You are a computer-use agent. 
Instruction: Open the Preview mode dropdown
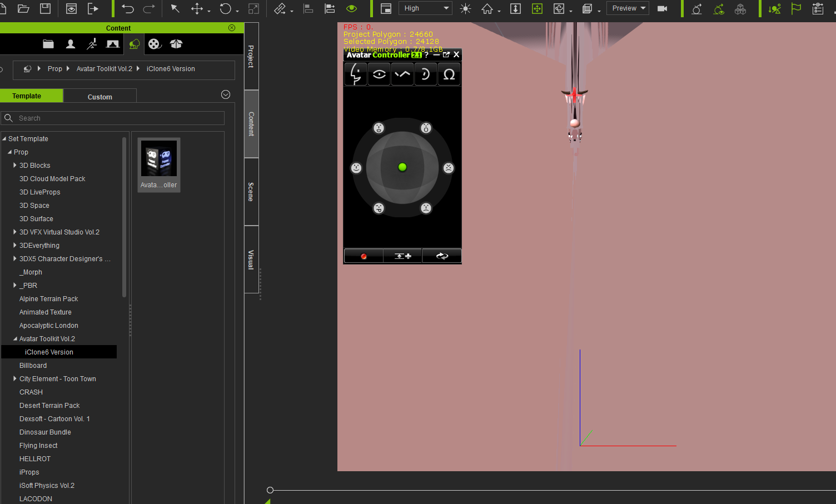628,8
